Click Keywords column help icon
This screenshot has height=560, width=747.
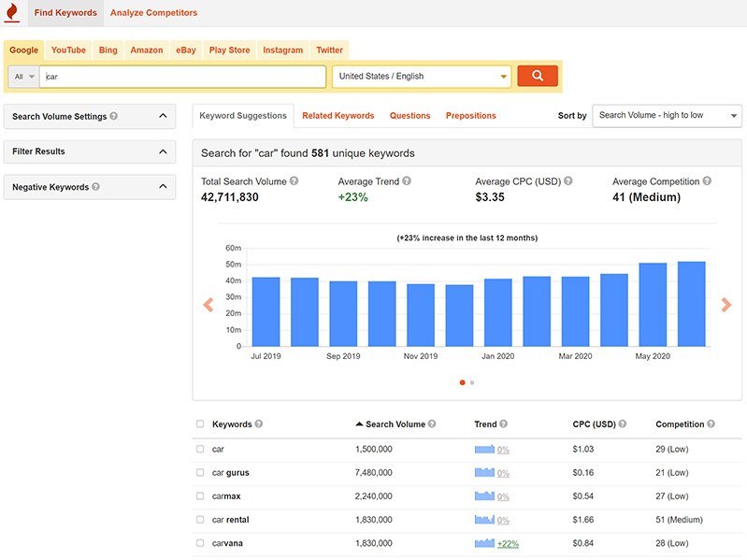click(x=259, y=424)
